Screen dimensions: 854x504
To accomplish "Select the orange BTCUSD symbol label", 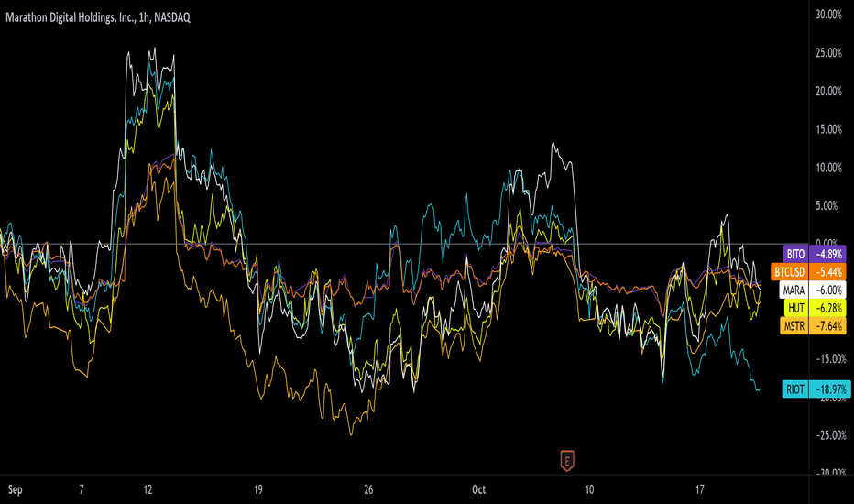I will pos(790,272).
